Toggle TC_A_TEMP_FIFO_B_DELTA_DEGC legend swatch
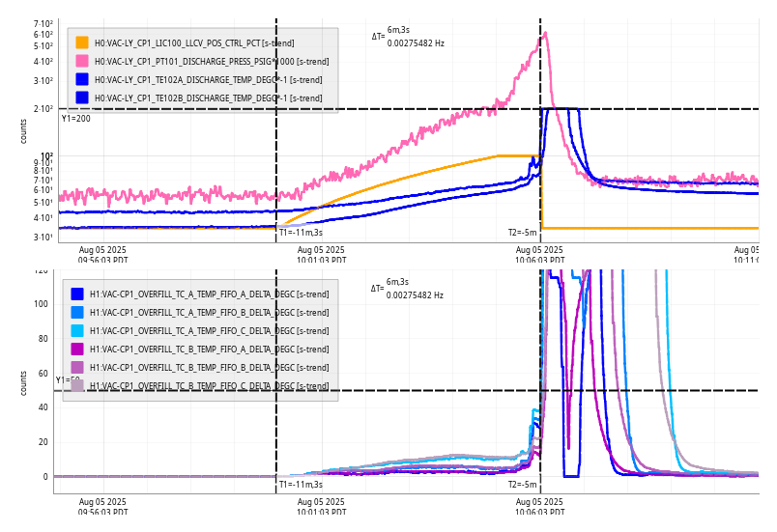The image size is (777, 532). pyautogui.click(x=77, y=312)
